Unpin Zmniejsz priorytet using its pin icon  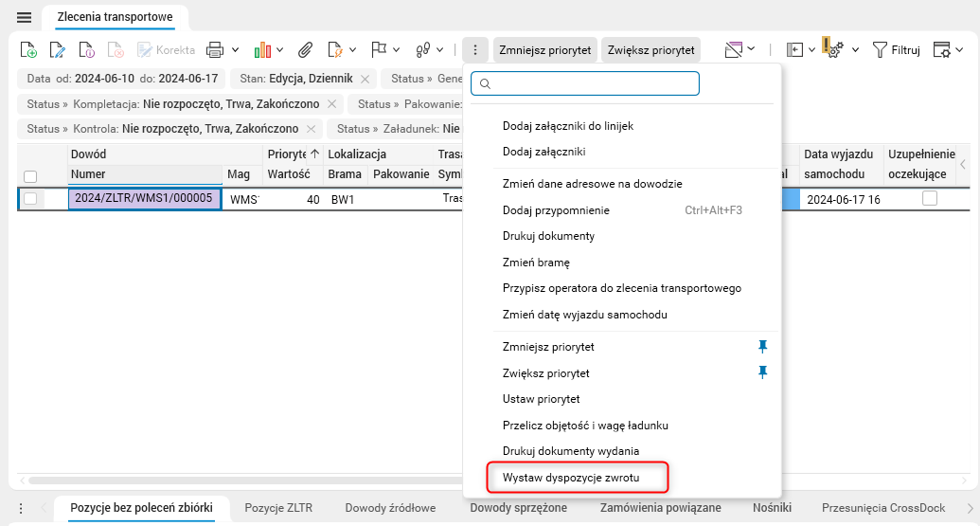point(762,347)
